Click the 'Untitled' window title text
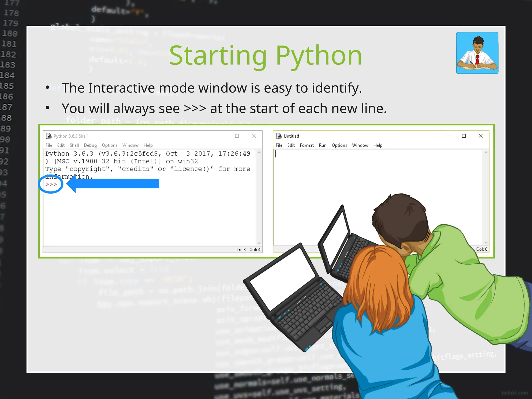532x399 pixels. [291, 136]
